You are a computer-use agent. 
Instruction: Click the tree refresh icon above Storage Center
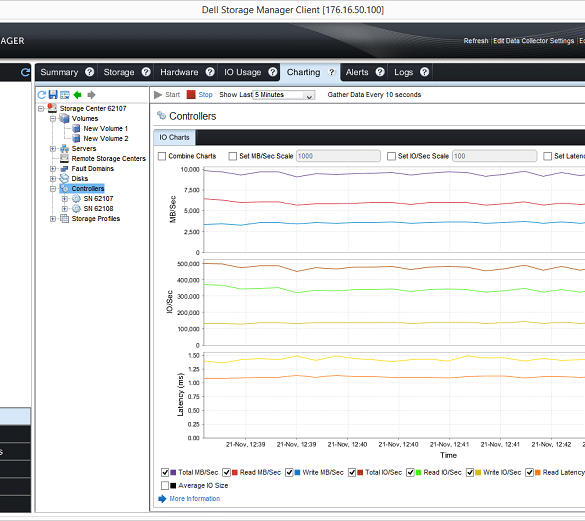41,95
